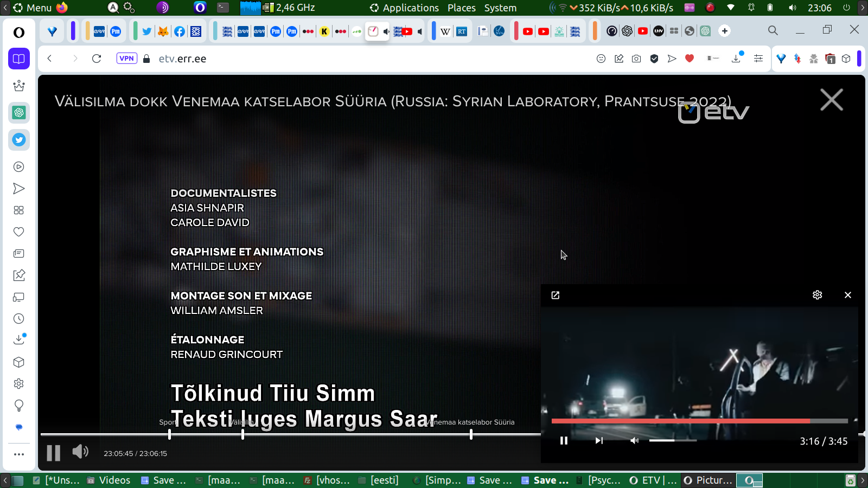The height and width of the screenshot is (488, 868).
Task: Switch to the RT tab
Action: (462, 31)
